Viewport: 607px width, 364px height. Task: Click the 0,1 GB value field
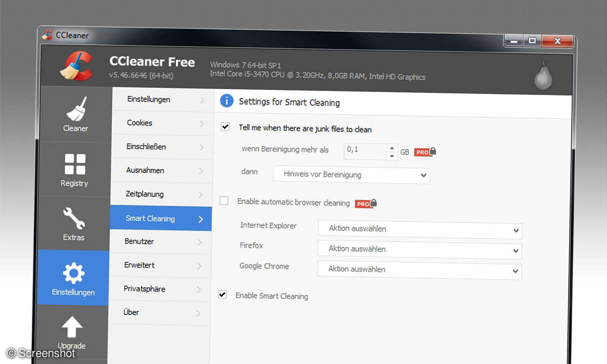(x=365, y=152)
